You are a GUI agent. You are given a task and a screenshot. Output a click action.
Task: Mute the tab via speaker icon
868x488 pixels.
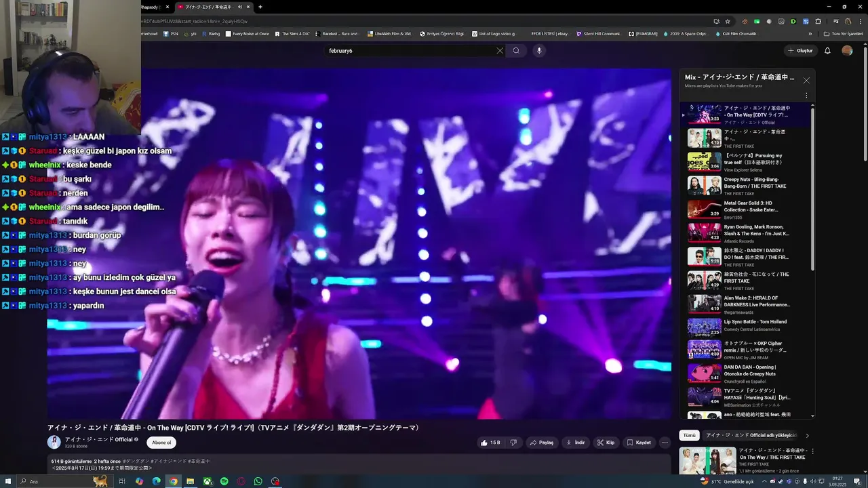239,7
